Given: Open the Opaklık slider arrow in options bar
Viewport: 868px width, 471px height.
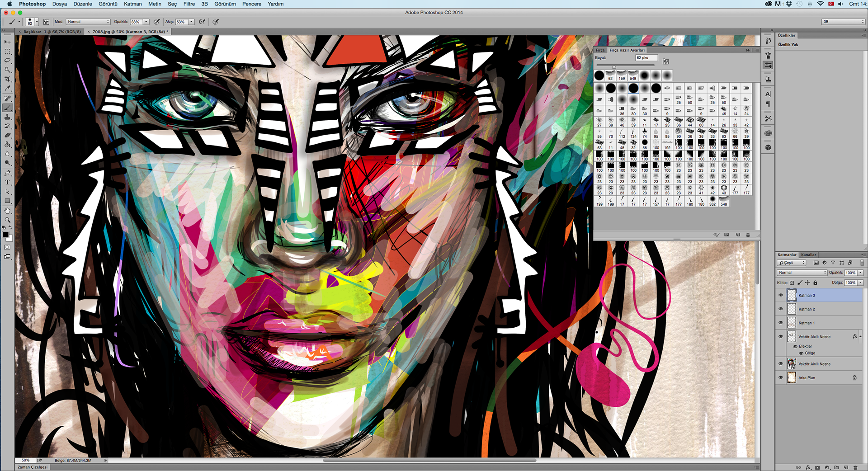Looking at the screenshot, I should click(x=146, y=22).
